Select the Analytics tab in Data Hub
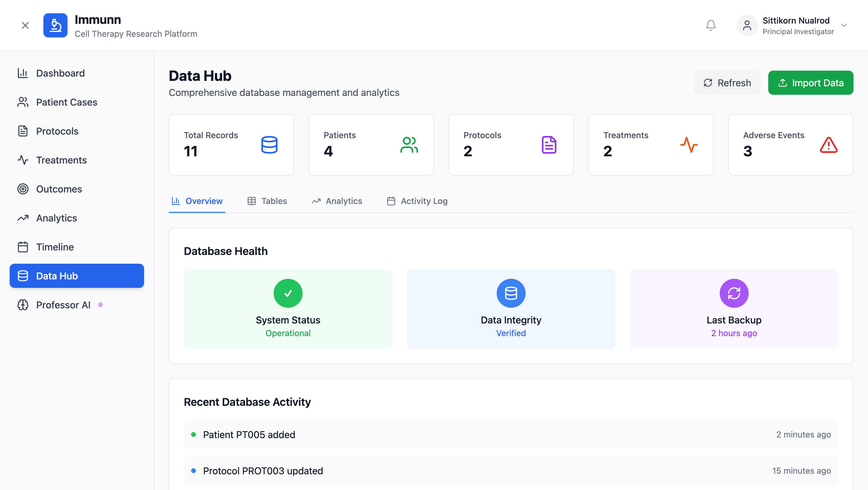 click(337, 201)
